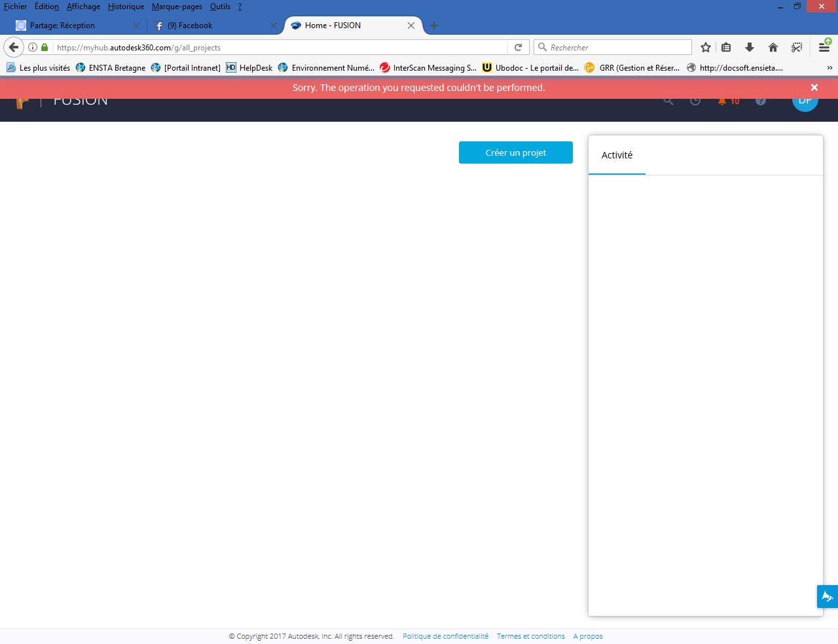Image resolution: width=838 pixels, height=644 pixels.
Task: Open the Marque-pages menu
Action: (x=177, y=7)
